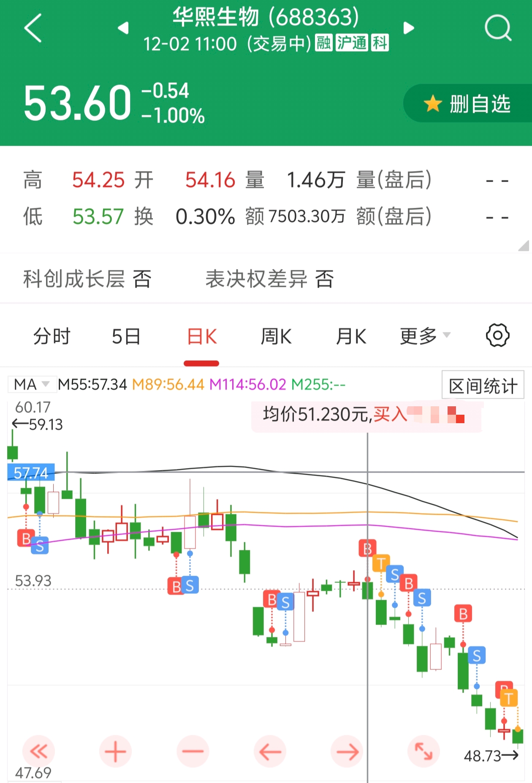Image resolution: width=532 pixels, height=783 pixels.
Task: Tap the orange T marker at chart far right
Action: tap(509, 698)
